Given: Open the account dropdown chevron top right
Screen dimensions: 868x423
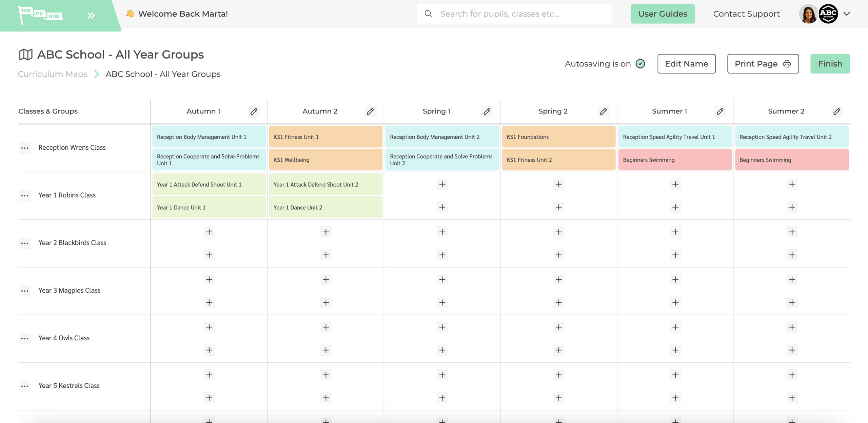Looking at the screenshot, I should point(847,14).
